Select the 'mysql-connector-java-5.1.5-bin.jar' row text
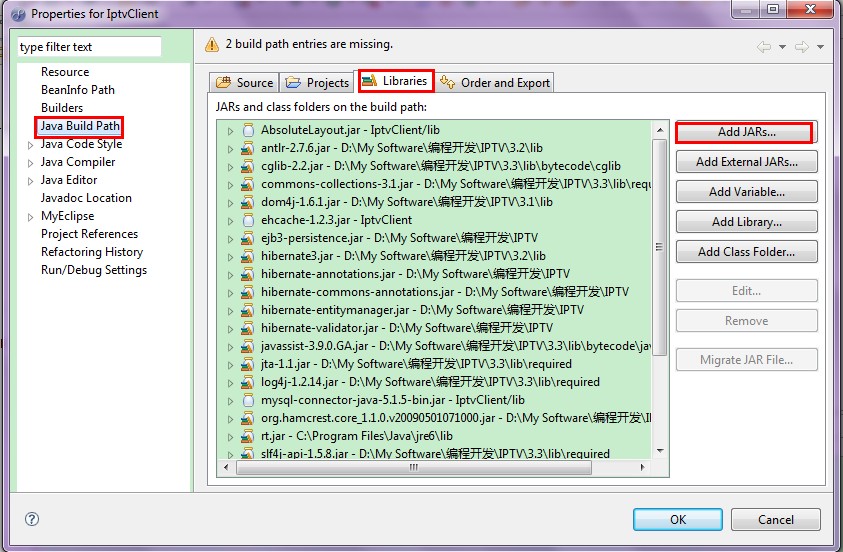 coord(392,400)
